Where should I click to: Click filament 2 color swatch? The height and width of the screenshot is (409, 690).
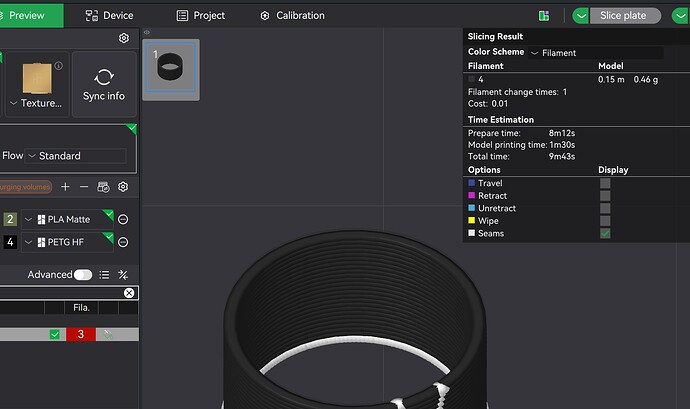coord(10,219)
